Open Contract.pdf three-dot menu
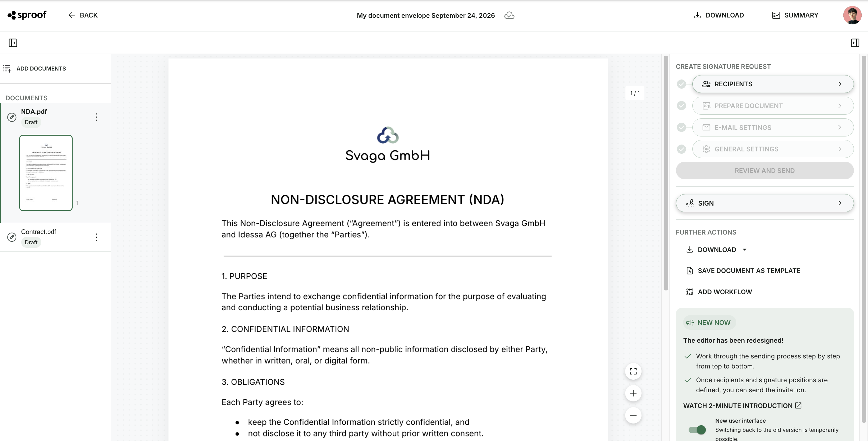The width and height of the screenshot is (868, 441). tap(96, 237)
